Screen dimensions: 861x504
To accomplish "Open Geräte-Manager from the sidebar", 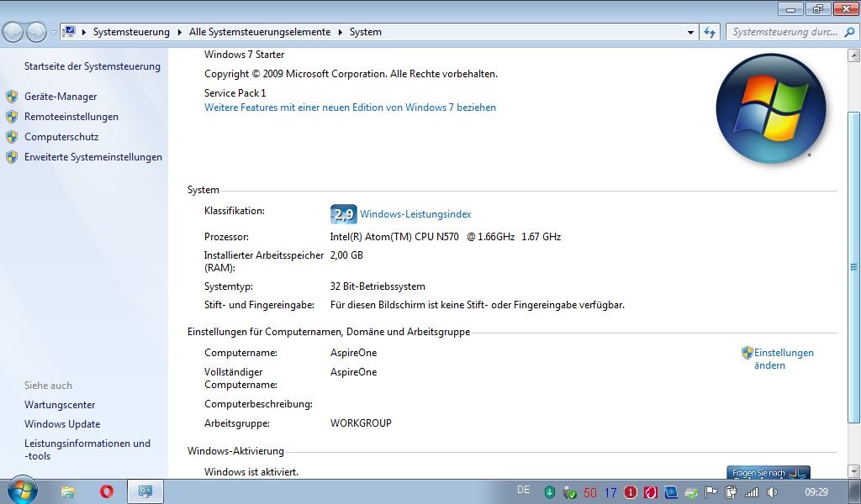I will [x=61, y=97].
